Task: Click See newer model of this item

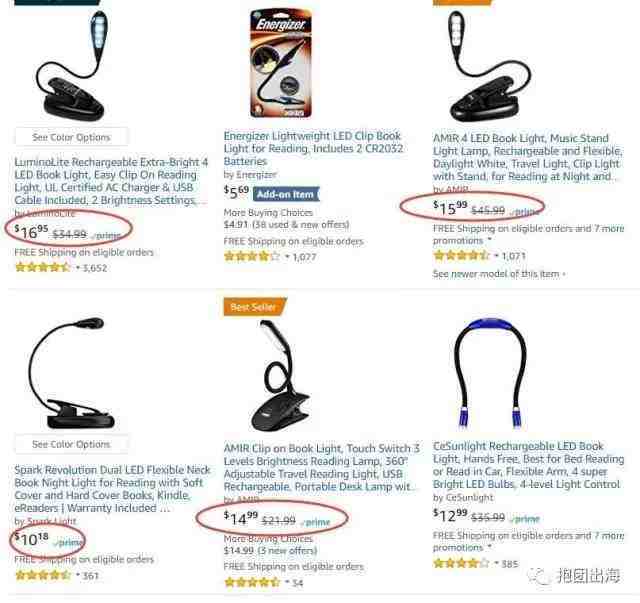Action: (499, 274)
